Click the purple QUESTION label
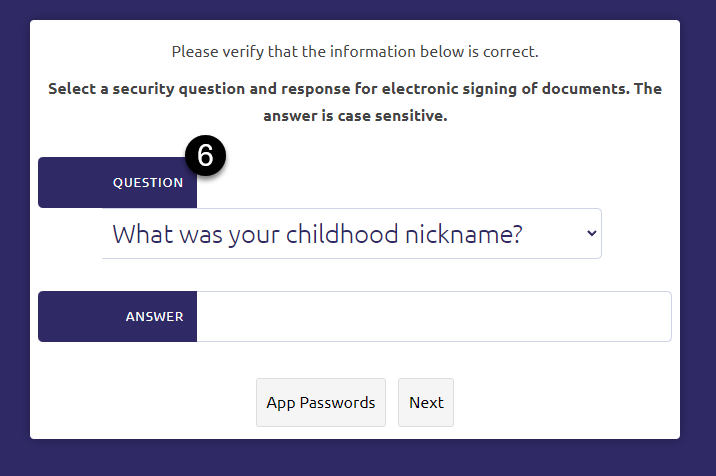Image resolution: width=716 pixels, height=476 pixels. (x=147, y=183)
